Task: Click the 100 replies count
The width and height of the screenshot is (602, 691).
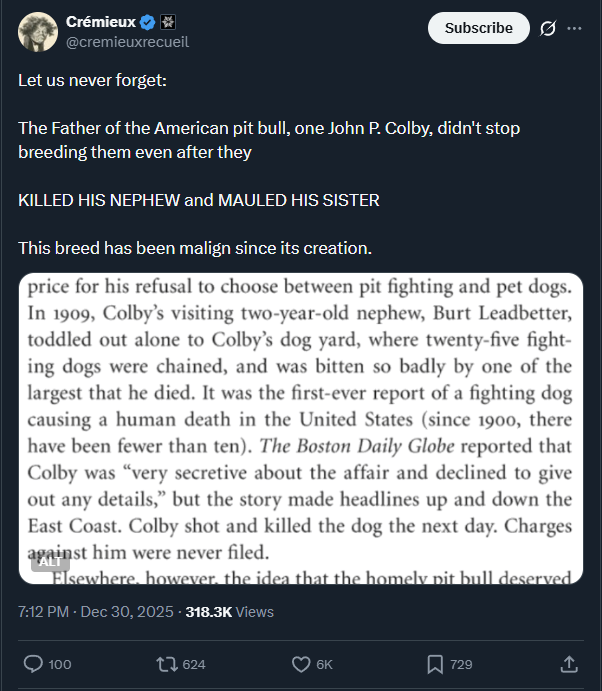Action: (x=60, y=664)
